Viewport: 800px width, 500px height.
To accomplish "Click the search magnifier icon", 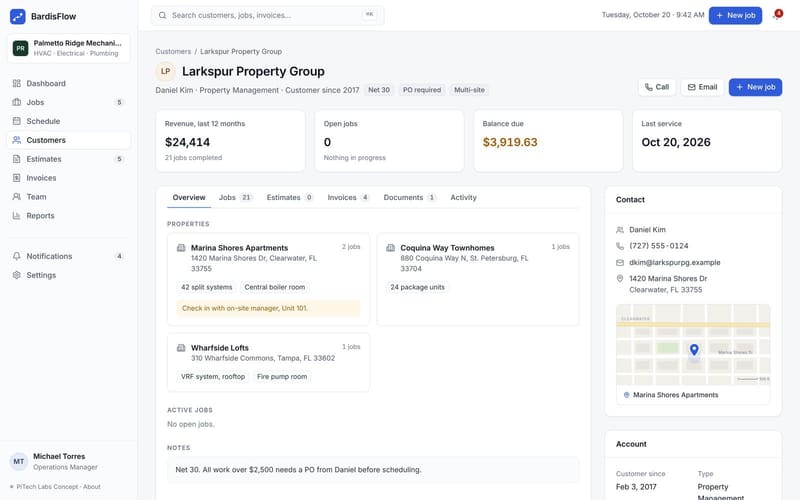I will [x=162, y=15].
